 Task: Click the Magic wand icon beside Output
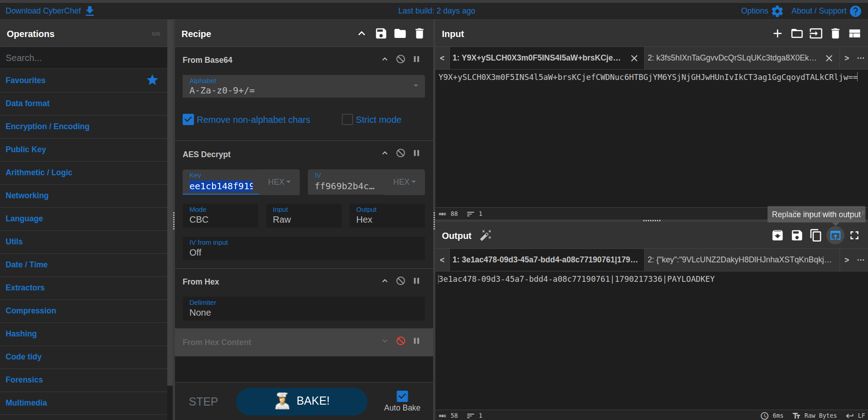point(486,235)
